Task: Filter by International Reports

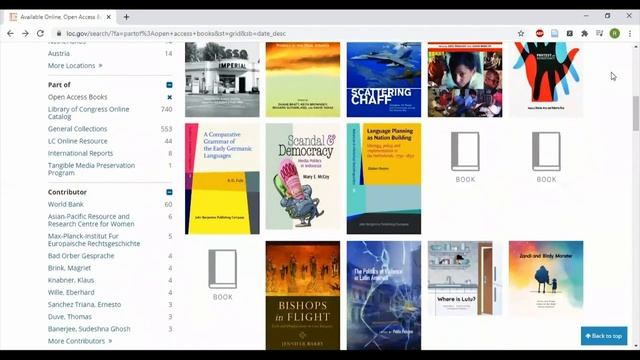Action: click(80, 153)
